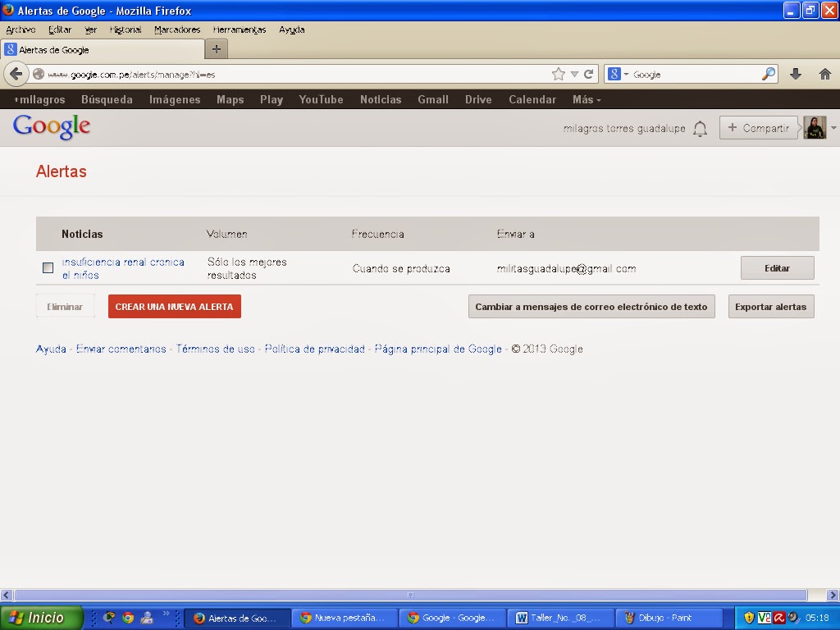This screenshot has width=840, height=630.
Task: Open the Editar menu
Action: coord(59,30)
